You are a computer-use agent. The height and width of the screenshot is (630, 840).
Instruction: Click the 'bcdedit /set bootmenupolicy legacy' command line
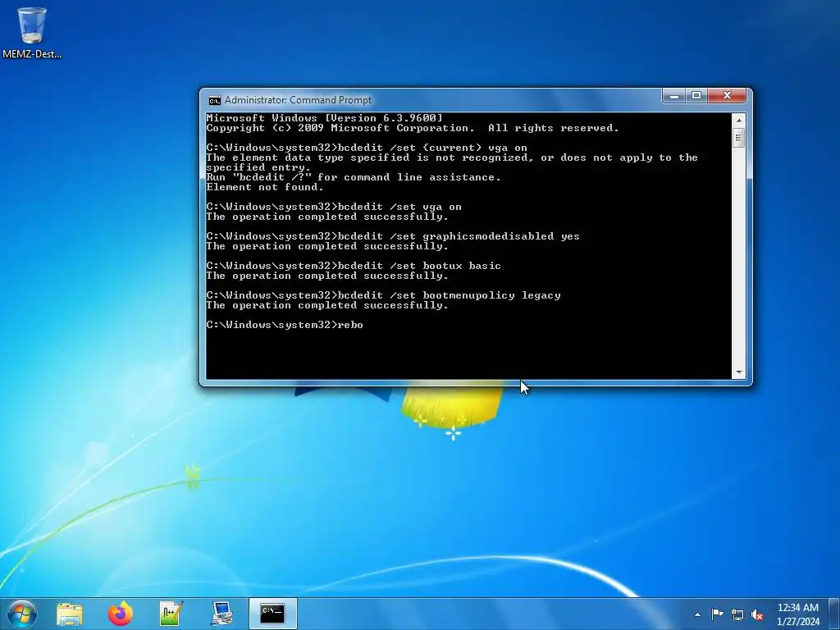tap(383, 295)
